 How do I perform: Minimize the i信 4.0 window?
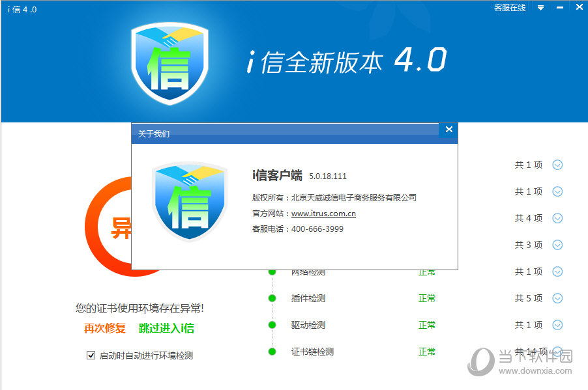pyautogui.click(x=560, y=8)
